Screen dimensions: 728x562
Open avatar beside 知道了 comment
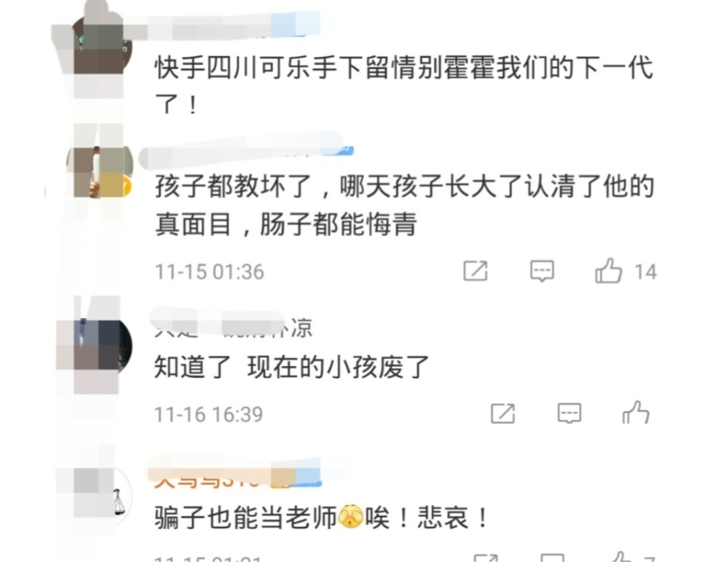[x=102, y=346]
